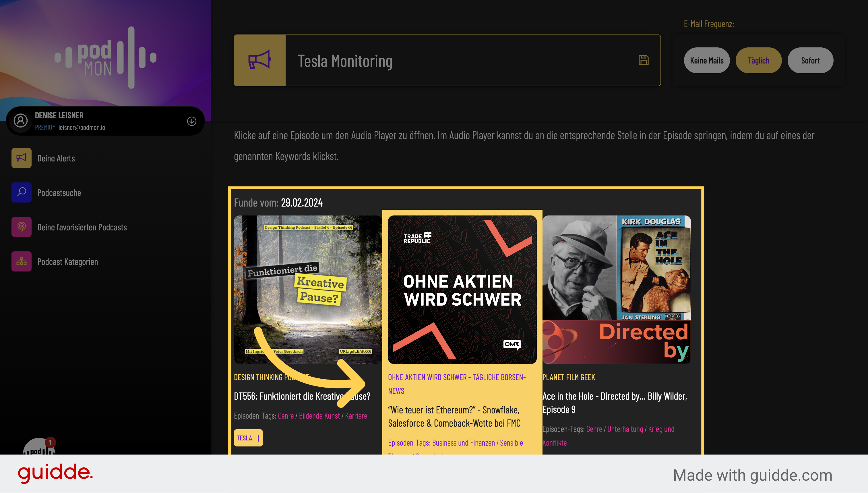The image size is (868, 493).
Task: Click the Genre tag under DT556 episode
Action: point(286,416)
